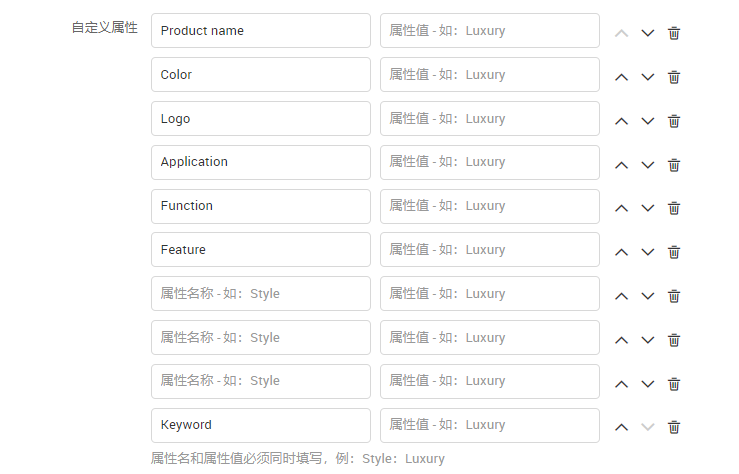739x474 pixels.
Task: Click the greyed-out up arrow on Product name row
Action: 622,33
